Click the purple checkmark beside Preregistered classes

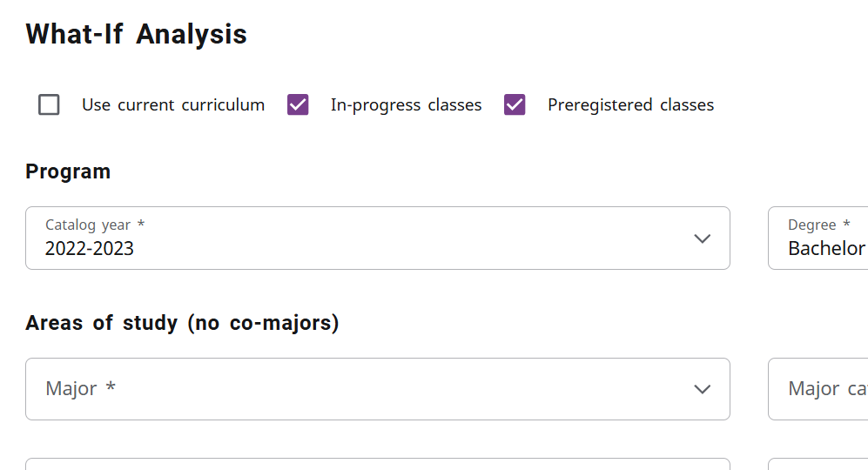515,105
